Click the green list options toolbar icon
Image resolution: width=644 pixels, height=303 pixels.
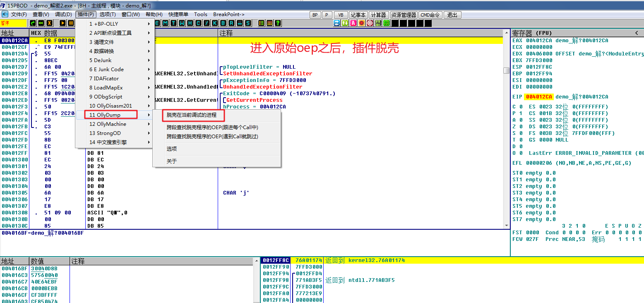[261, 23]
